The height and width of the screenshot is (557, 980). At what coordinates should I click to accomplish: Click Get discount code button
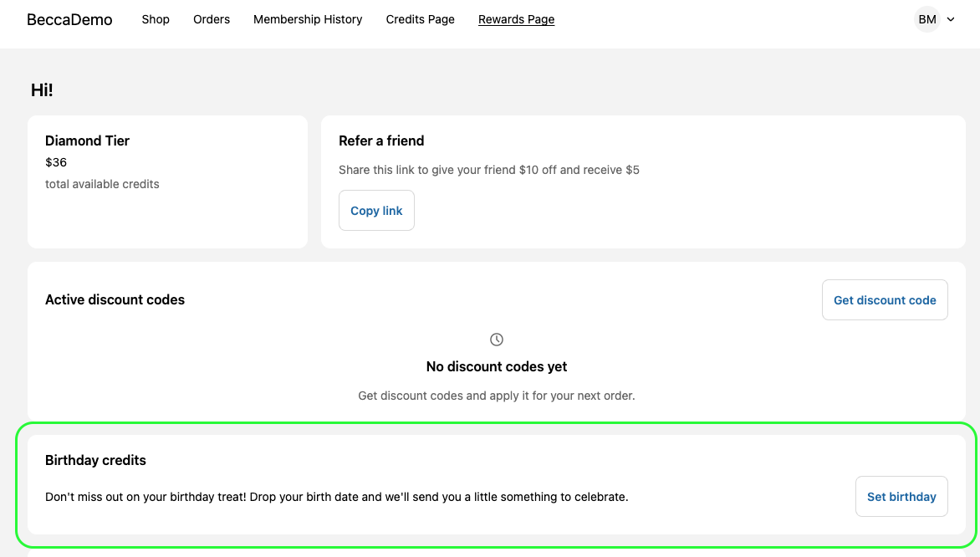click(885, 300)
